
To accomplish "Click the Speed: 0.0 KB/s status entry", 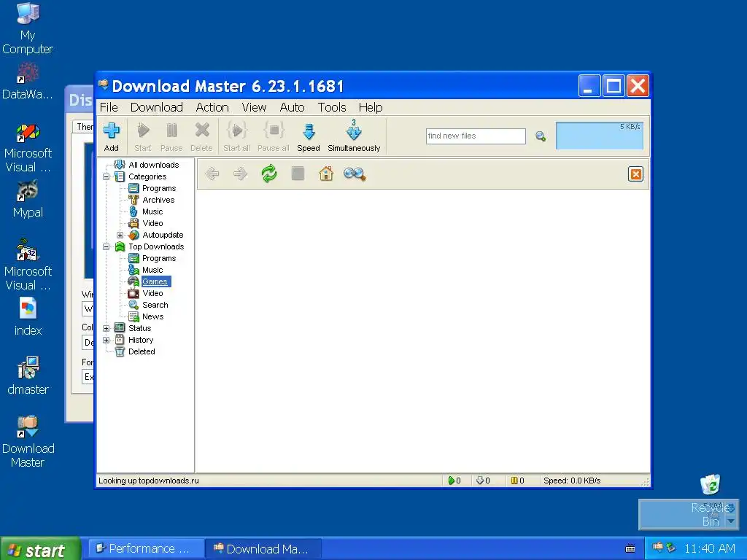I will point(572,481).
